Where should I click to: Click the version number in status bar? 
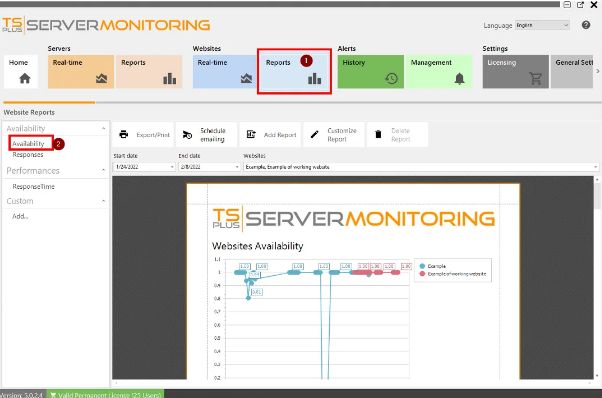click(22, 395)
